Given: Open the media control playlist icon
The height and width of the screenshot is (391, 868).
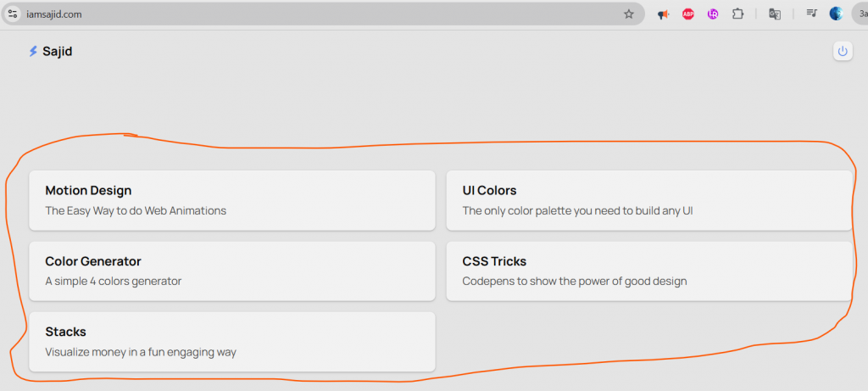Looking at the screenshot, I should coord(811,14).
